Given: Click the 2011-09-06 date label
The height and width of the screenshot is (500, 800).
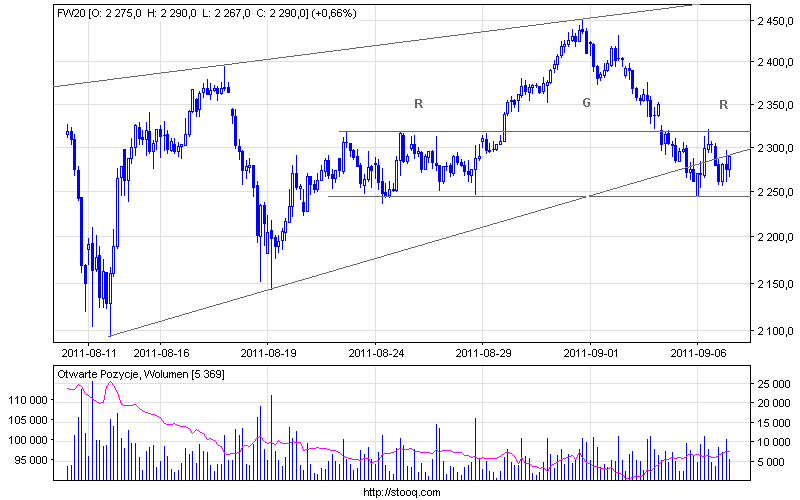Looking at the screenshot, I should pyautogui.click(x=698, y=353).
